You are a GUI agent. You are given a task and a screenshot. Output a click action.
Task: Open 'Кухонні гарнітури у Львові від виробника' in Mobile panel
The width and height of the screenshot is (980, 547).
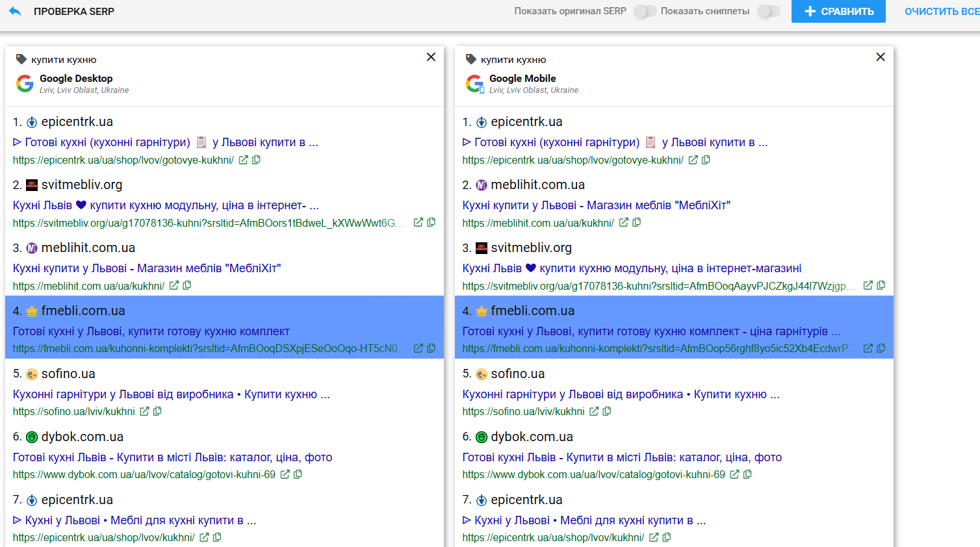pos(621,394)
